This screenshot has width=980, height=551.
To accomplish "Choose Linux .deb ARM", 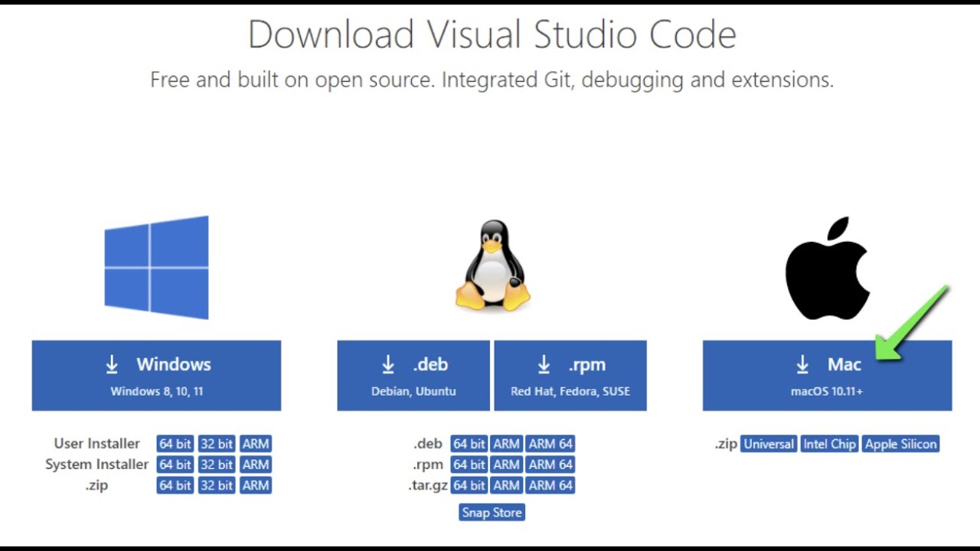I will [507, 444].
